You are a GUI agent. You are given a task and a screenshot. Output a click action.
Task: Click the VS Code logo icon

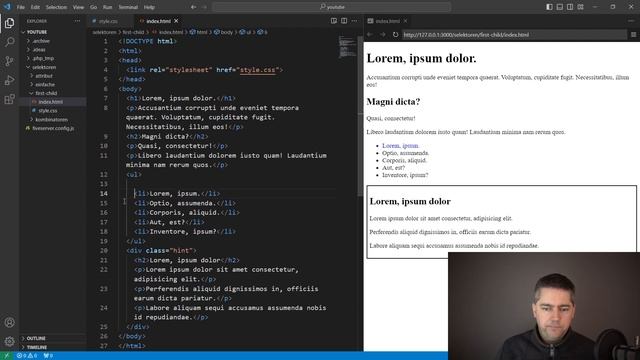7,7
